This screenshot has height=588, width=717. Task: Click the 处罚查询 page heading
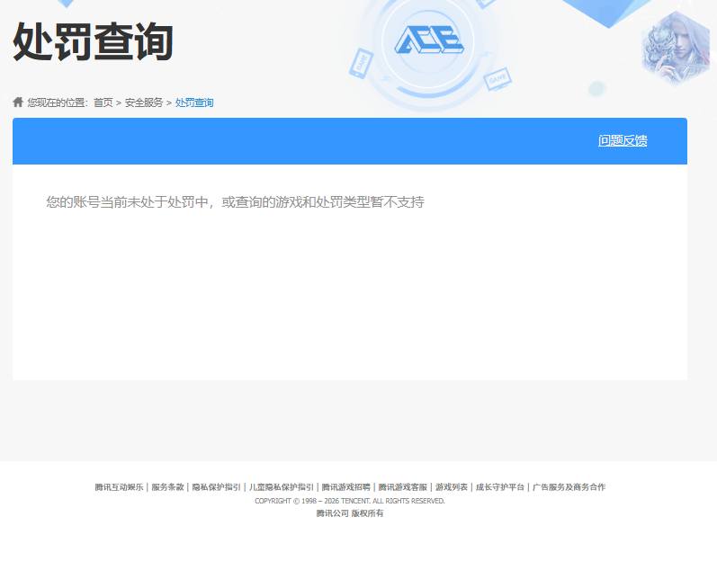click(x=93, y=41)
